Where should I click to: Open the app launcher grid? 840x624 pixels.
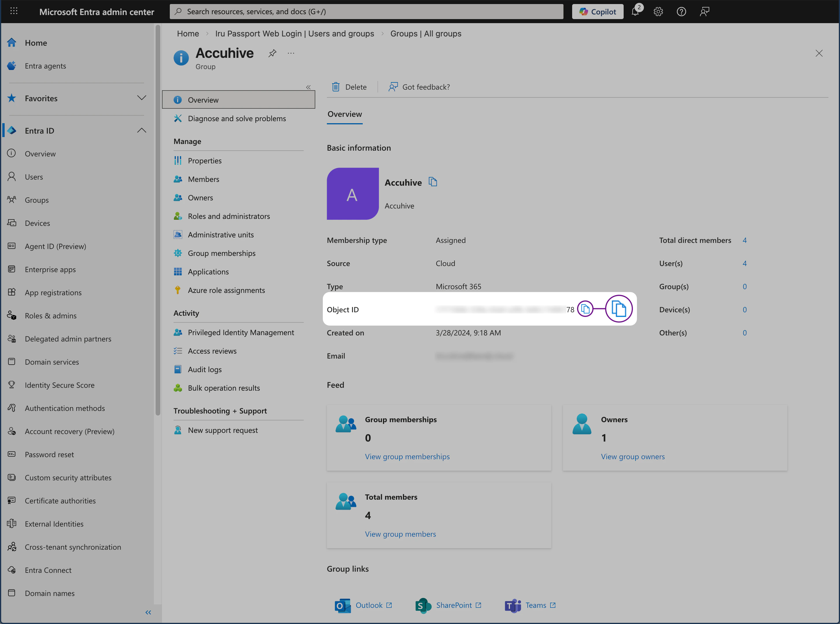14,11
